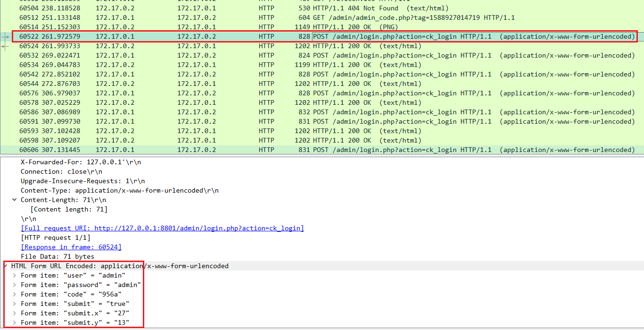Expand the Form item "submit.x" = "27"
This screenshot has height=330, width=644.
coord(14,313)
